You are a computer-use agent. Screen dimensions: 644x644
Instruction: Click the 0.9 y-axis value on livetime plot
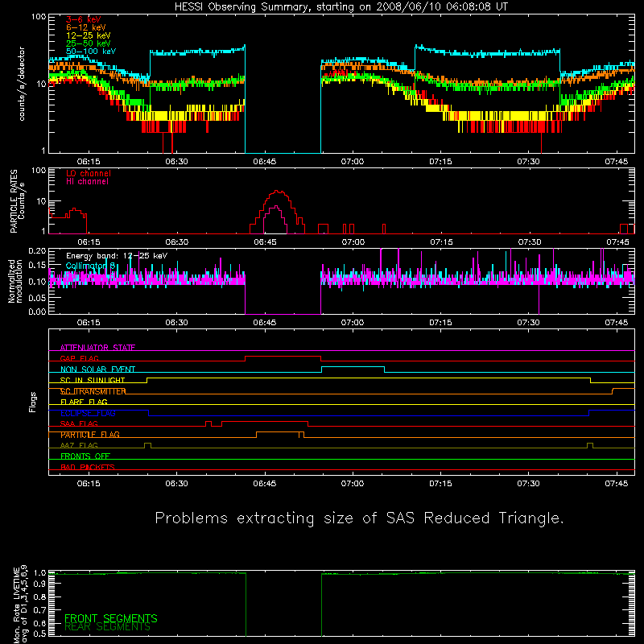pyautogui.click(x=39, y=584)
